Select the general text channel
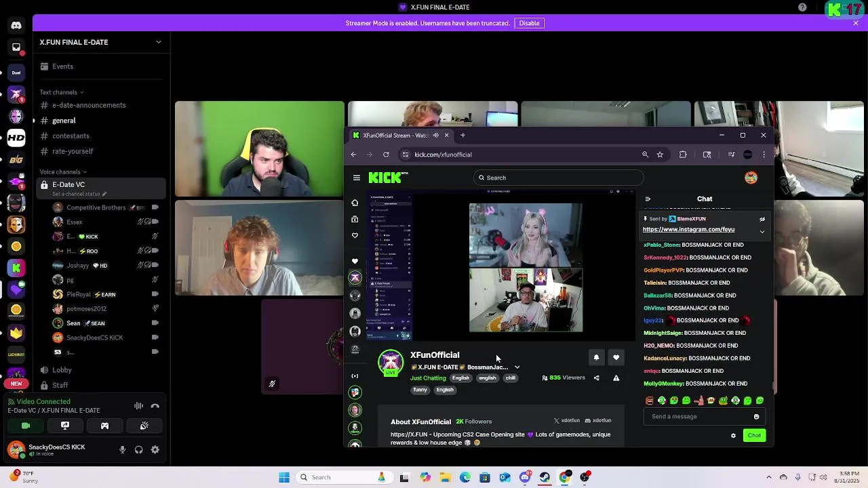The height and width of the screenshot is (488, 868). pos(100,121)
